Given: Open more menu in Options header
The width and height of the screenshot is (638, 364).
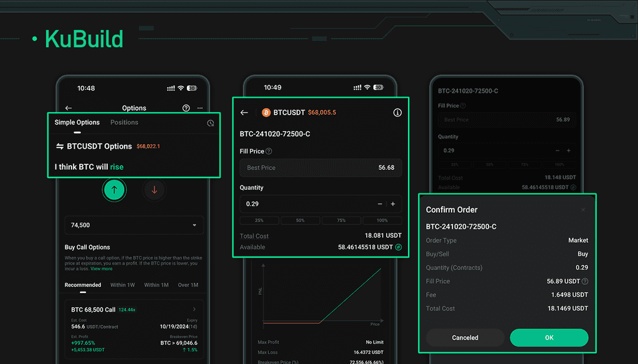Looking at the screenshot, I should (200, 108).
